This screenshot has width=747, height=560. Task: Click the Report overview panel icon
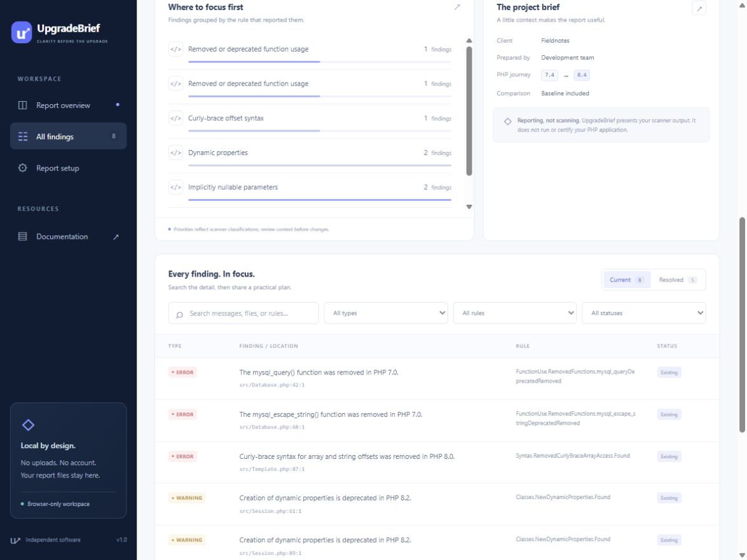tap(22, 106)
